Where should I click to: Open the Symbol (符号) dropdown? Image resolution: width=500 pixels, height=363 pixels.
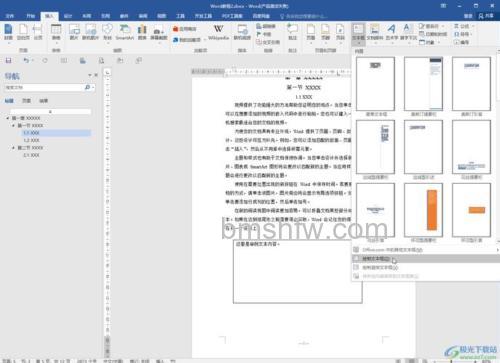click(463, 34)
